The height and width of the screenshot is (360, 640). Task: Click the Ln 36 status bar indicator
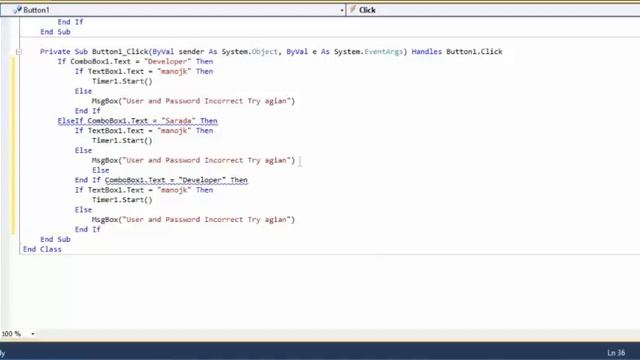click(x=616, y=353)
